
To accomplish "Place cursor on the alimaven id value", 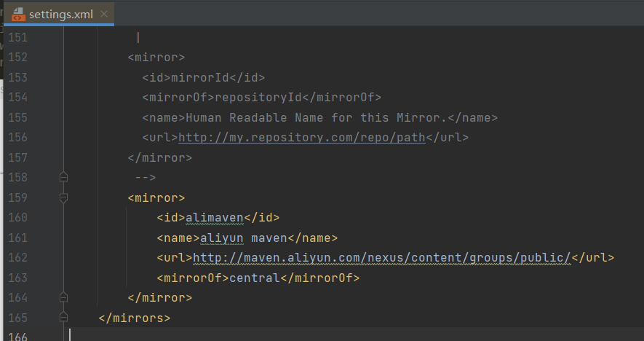I will tap(215, 218).
